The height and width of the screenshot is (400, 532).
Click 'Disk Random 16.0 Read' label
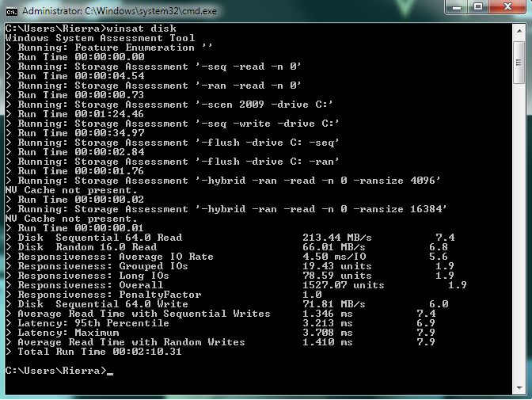point(88,247)
